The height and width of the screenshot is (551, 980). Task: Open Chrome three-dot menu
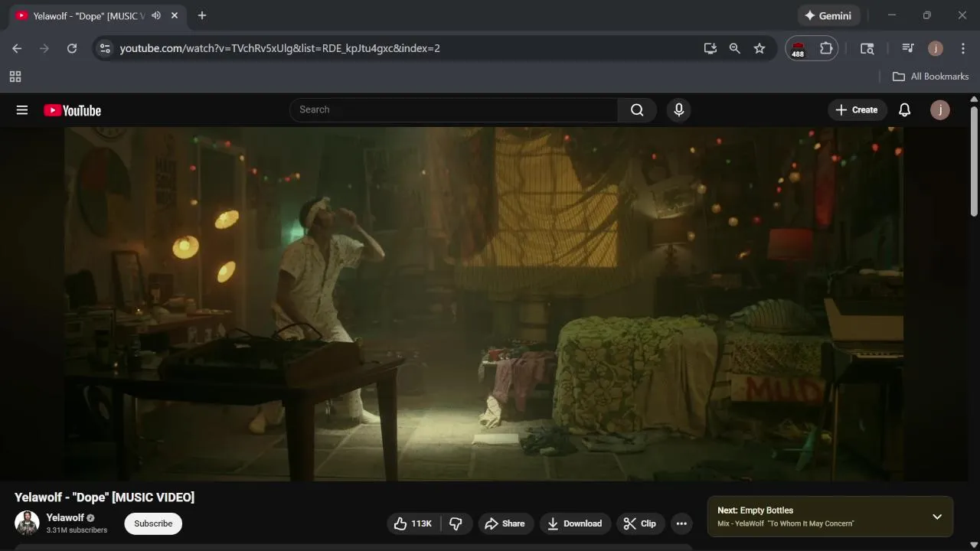[963, 48]
